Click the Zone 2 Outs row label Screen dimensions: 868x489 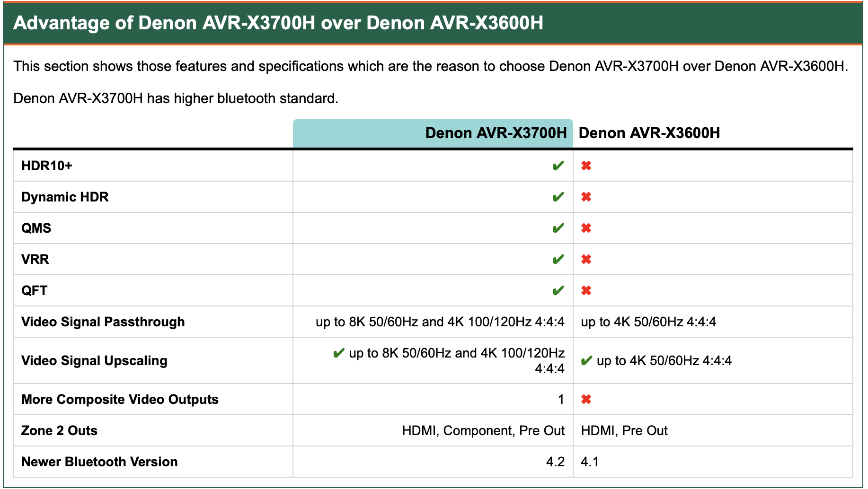point(60,431)
